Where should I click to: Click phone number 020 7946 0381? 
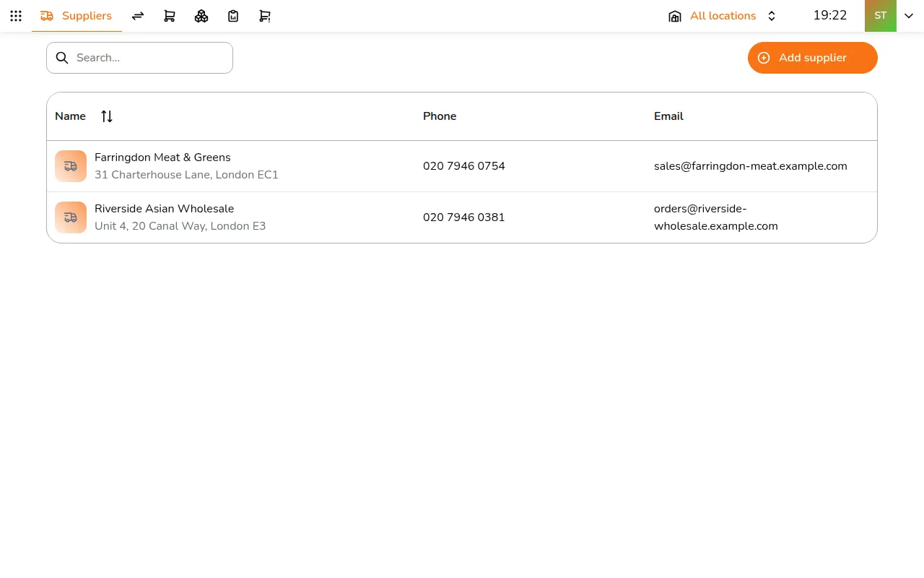[x=464, y=217]
